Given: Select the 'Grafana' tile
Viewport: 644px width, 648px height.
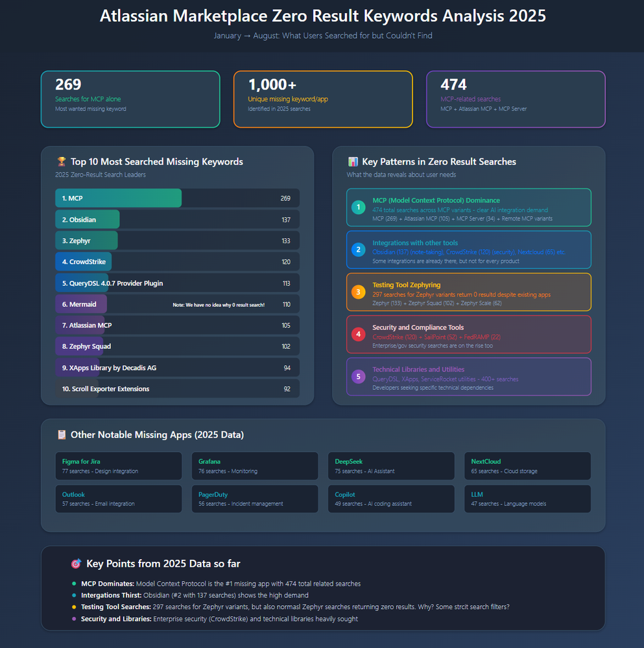Looking at the screenshot, I should 255,466.
